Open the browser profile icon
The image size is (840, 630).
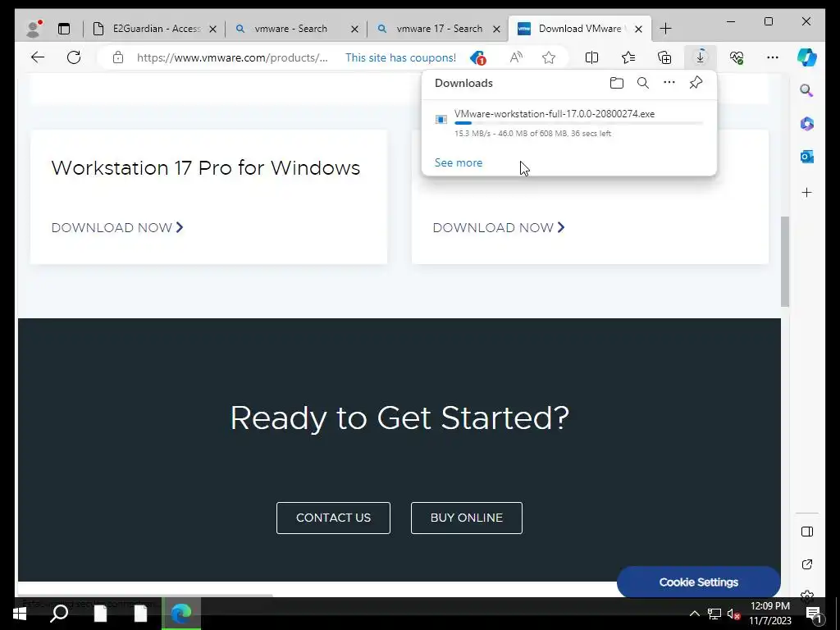tap(33, 29)
